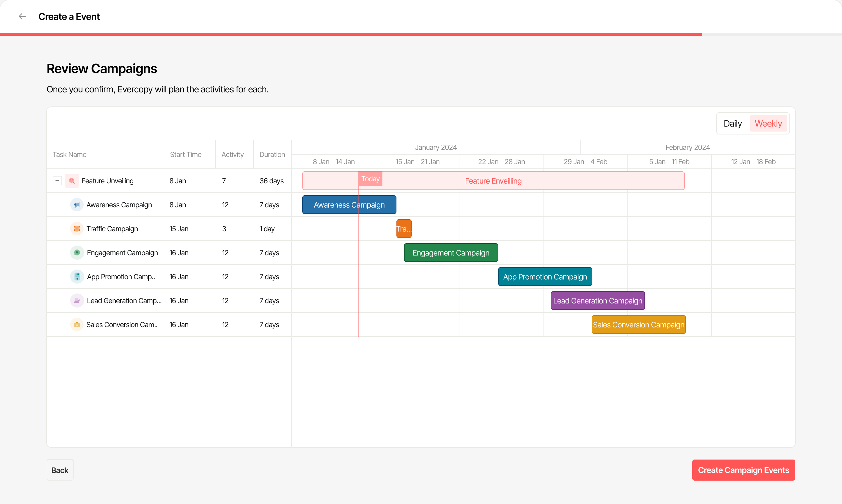This screenshot has width=842, height=504.
Task: Click the back arrow icon
Action: [22, 16]
